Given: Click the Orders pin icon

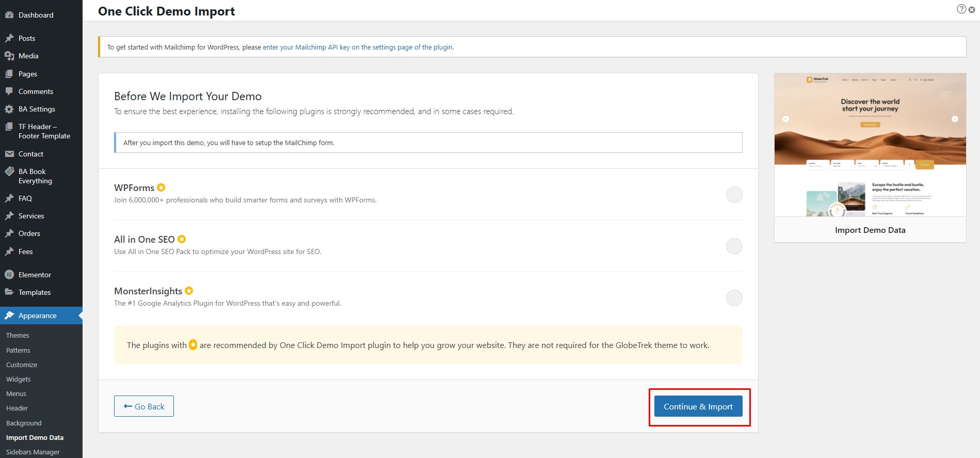Looking at the screenshot, I should pos(9,233).
